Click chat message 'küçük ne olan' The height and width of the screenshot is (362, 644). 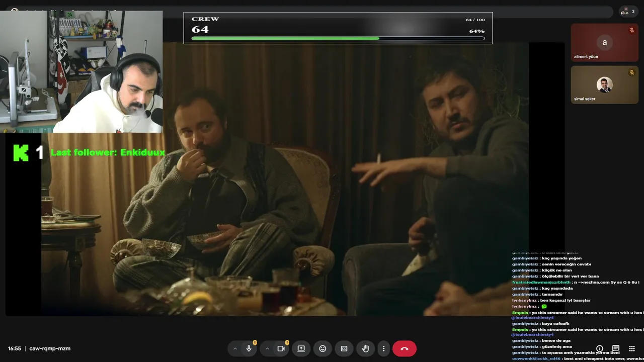pyautogui.click(x=557, y=270)
